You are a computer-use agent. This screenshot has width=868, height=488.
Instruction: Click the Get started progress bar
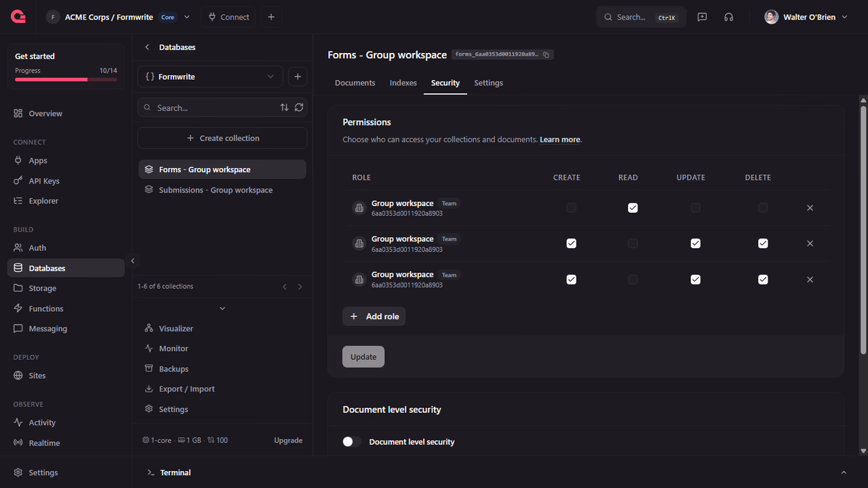66,79
